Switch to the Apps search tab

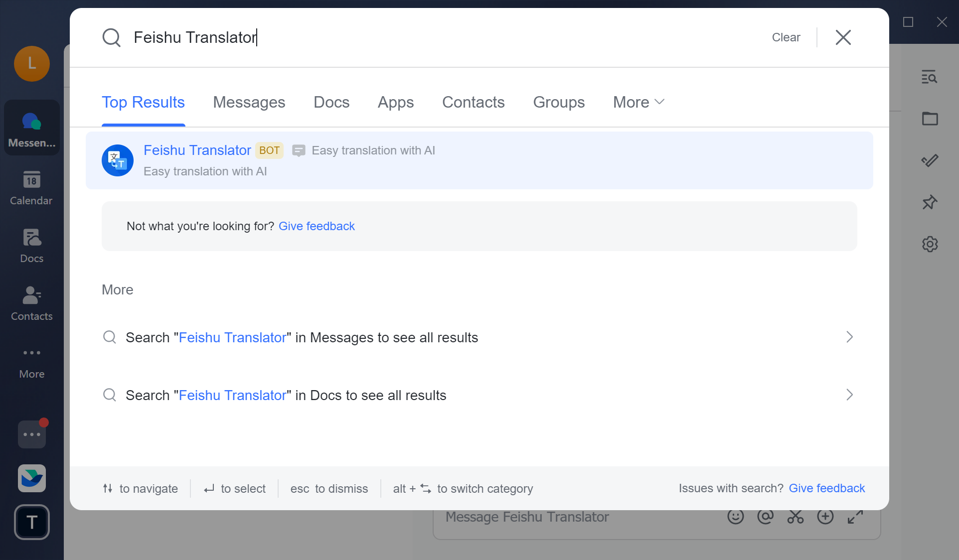(x=395, y=102)
